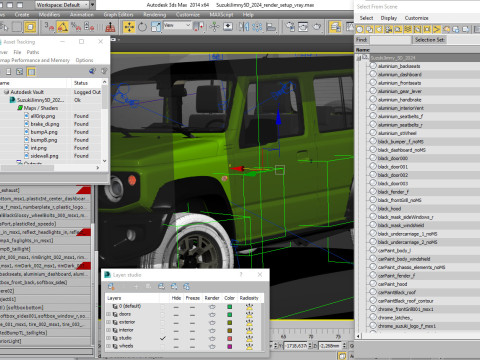Click the Rendered Frame Window icon
Viewport: 480px width, 360px height.
pos(303,27)
